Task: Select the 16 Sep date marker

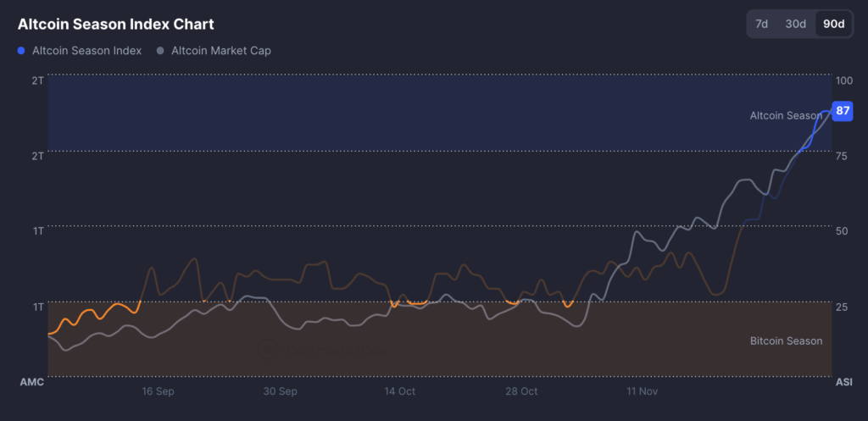Action: click(x=159, y=391)
